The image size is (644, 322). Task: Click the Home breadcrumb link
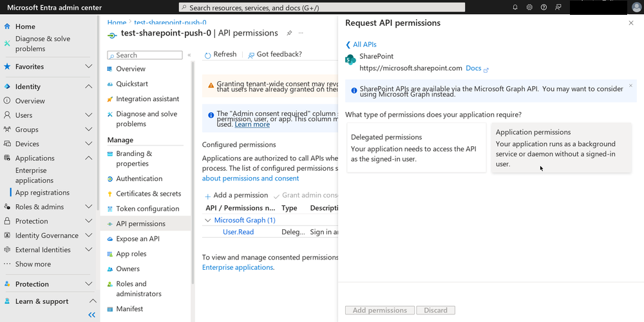[x=117, y=23]
